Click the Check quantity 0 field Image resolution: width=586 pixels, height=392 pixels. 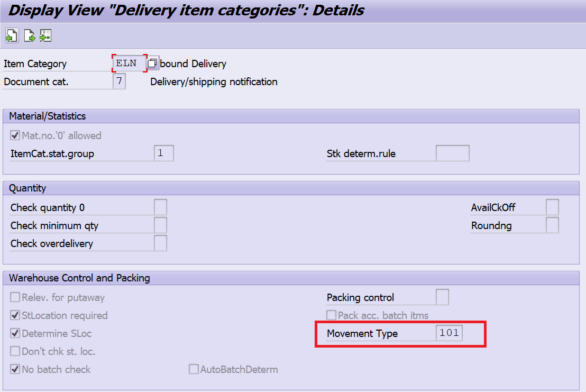[160, 207]
